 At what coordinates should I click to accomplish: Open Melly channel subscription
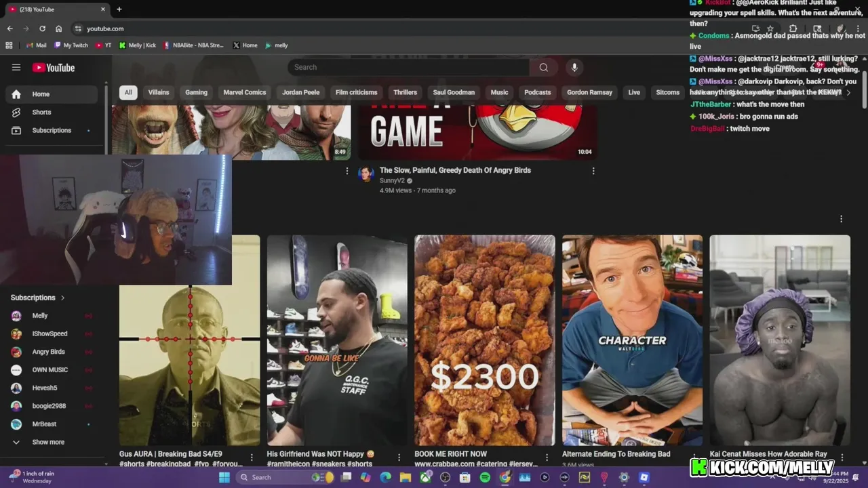click(x=52, y=316)
